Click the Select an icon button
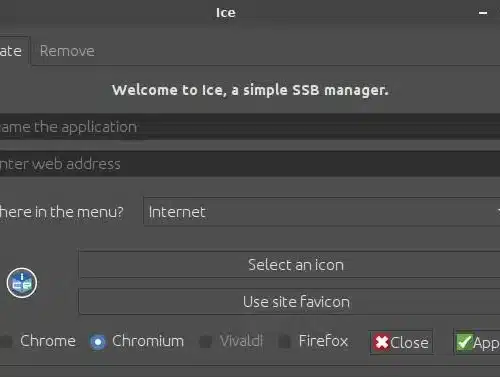500x377 pixels. 289,265
